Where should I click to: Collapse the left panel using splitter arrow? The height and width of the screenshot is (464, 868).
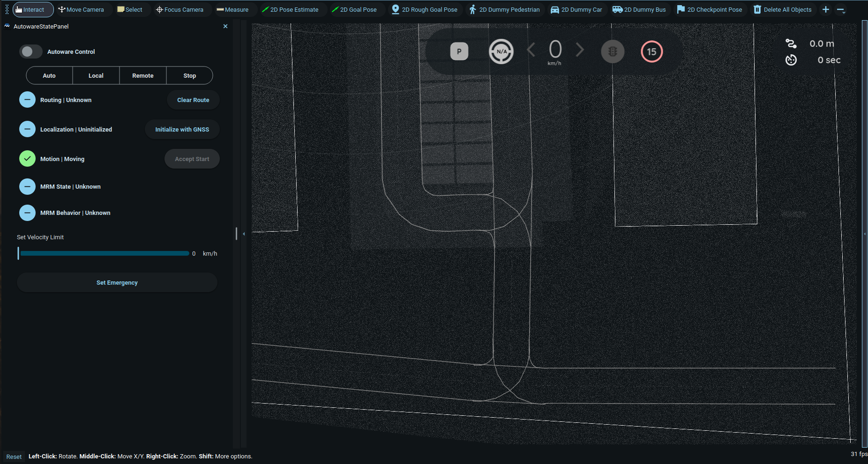[244, 234]
